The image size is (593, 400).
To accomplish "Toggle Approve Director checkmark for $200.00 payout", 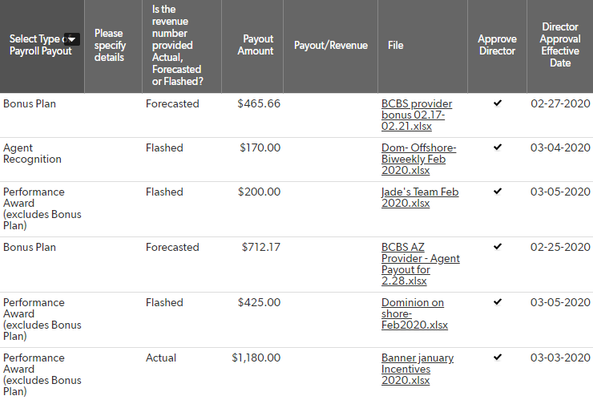I will point(498,191).
